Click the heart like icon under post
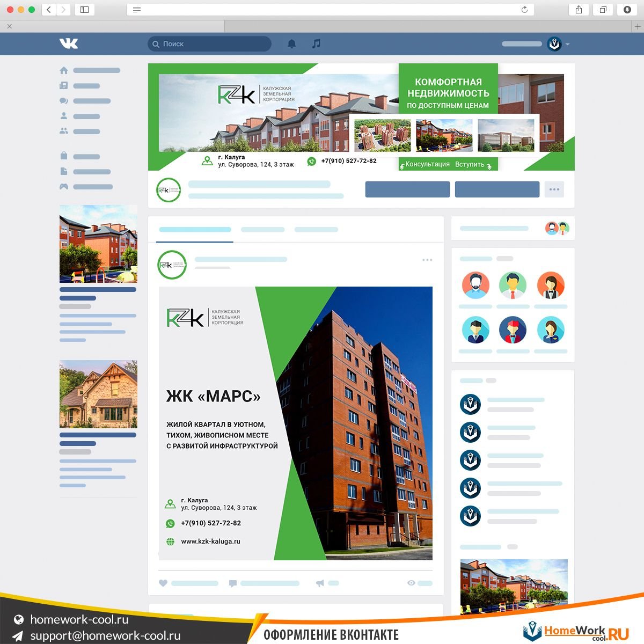This screenshot has width=644, height=644. [163, 583]
